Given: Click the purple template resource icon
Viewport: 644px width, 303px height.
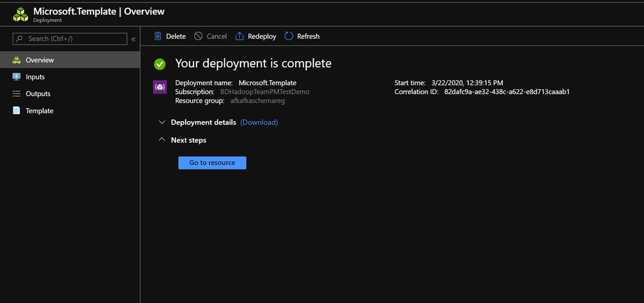Looking at the screenshot, I should pyautogui.click(x=160, y=87).
